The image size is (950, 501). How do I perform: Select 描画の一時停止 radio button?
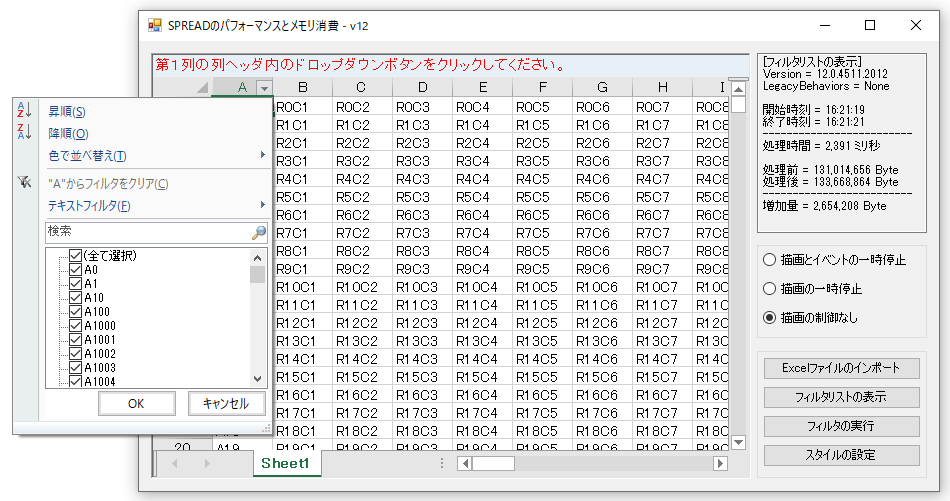pos(769,288)
